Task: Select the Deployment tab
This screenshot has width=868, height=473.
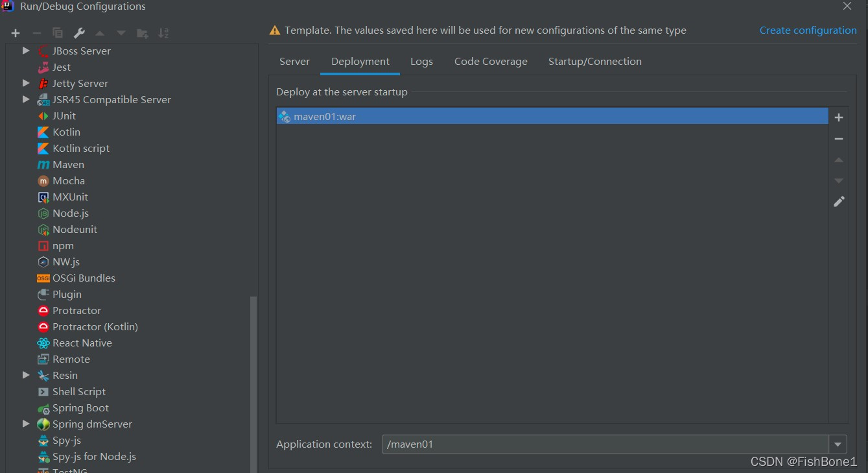Action: click(x=360, y=62)
